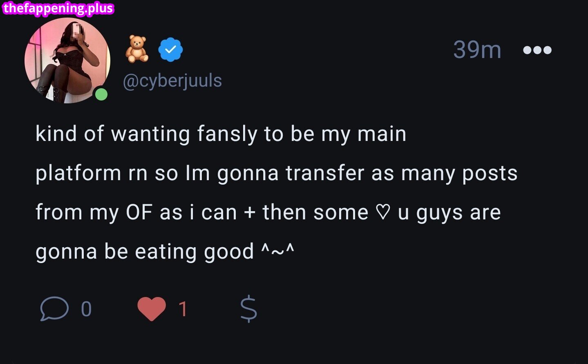This screenshot has height=364, width=588.
Task: Click the reply speech bubble icon
Action: pyautogui.click(x=53, y=309)
